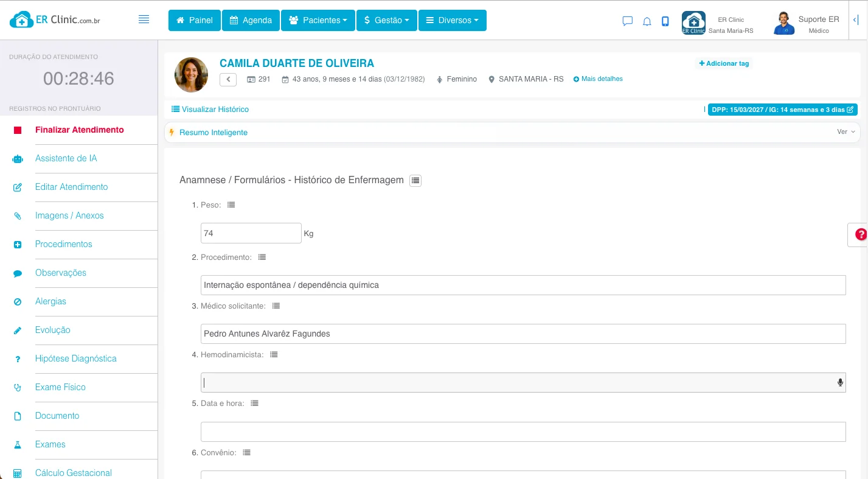Viewport: 868px width, 479px height.
Task: Click the red help question mark icon
Action: [x=861, y=234]
